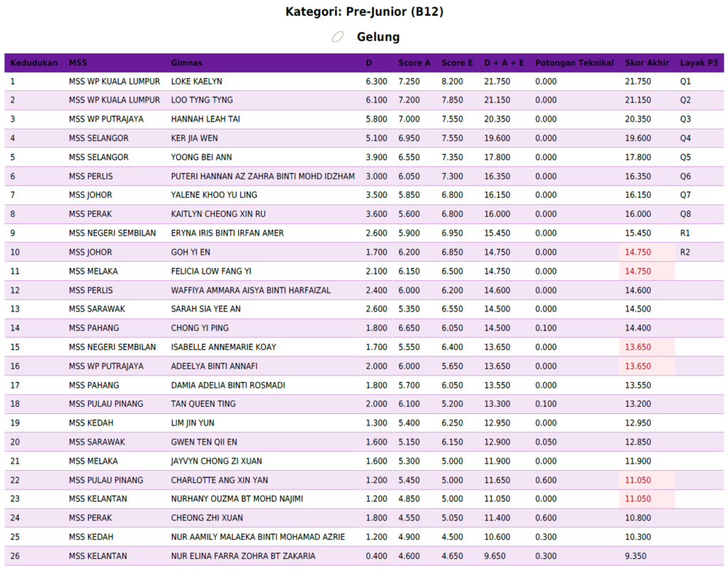Select gymnast name LOKE KAELYN
Image resolution: width=728 pixels, height=569 pixels.
coord(197,82)
